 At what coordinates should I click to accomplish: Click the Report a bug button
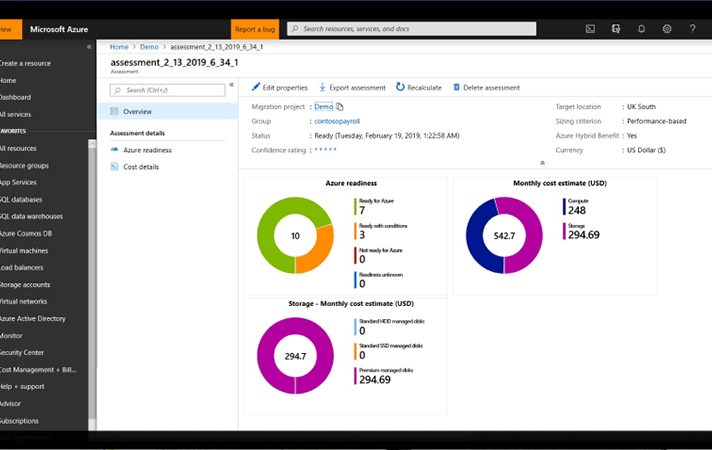click(x=255, y=29)
